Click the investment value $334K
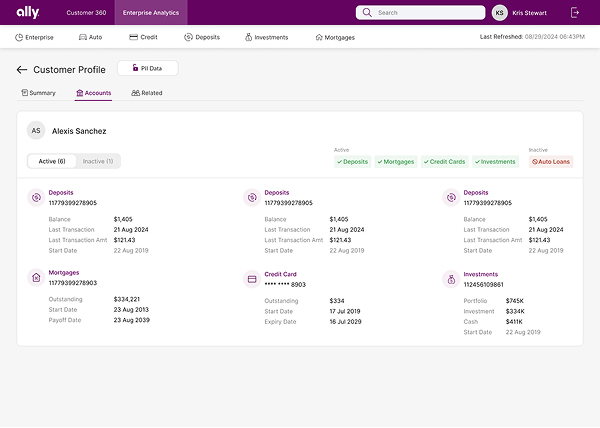The height and width of the screenshot is (428, 600). [515, 311]
